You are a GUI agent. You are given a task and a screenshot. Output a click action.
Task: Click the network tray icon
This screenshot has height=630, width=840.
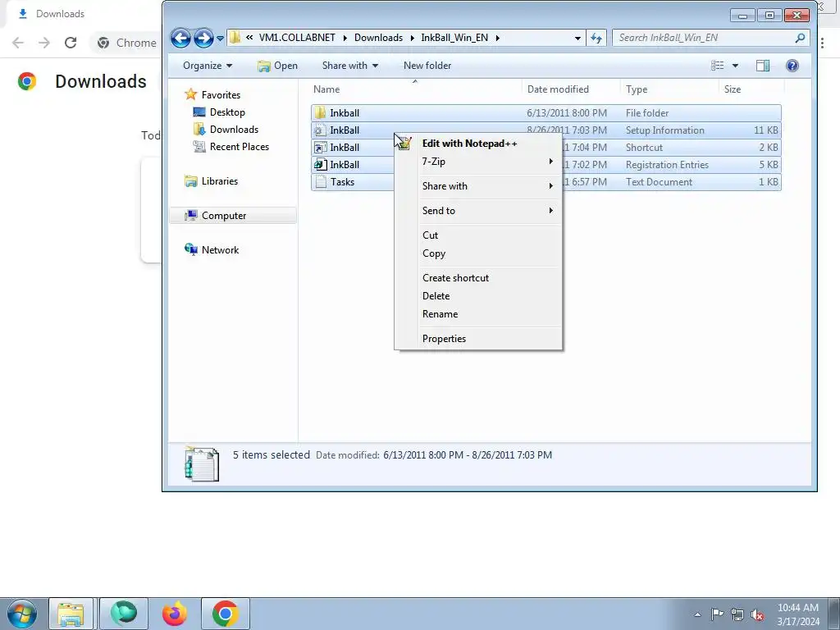coord(737,614)
